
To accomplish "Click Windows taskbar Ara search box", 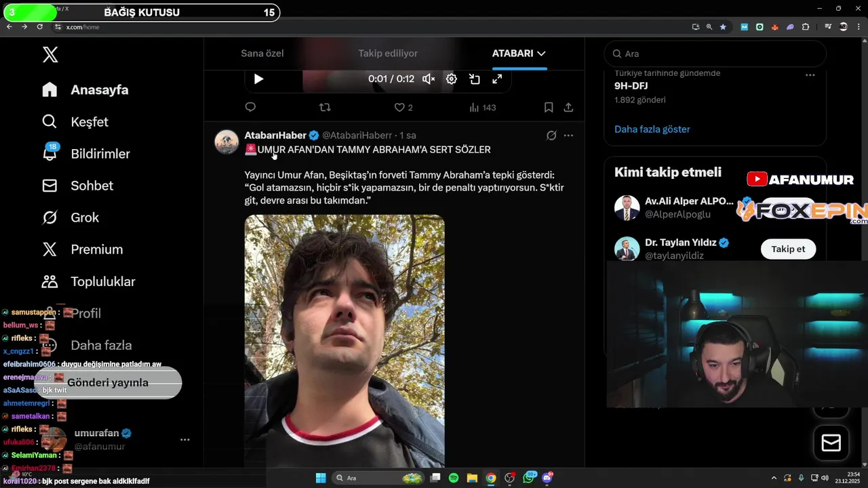I will coord(380,478).
